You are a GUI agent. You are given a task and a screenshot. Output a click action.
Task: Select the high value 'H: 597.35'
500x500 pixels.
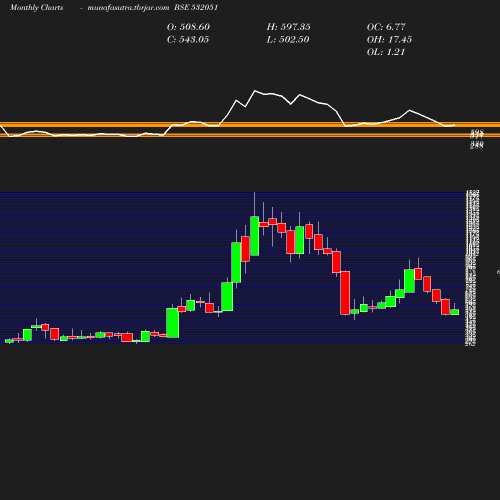(289, 27)
